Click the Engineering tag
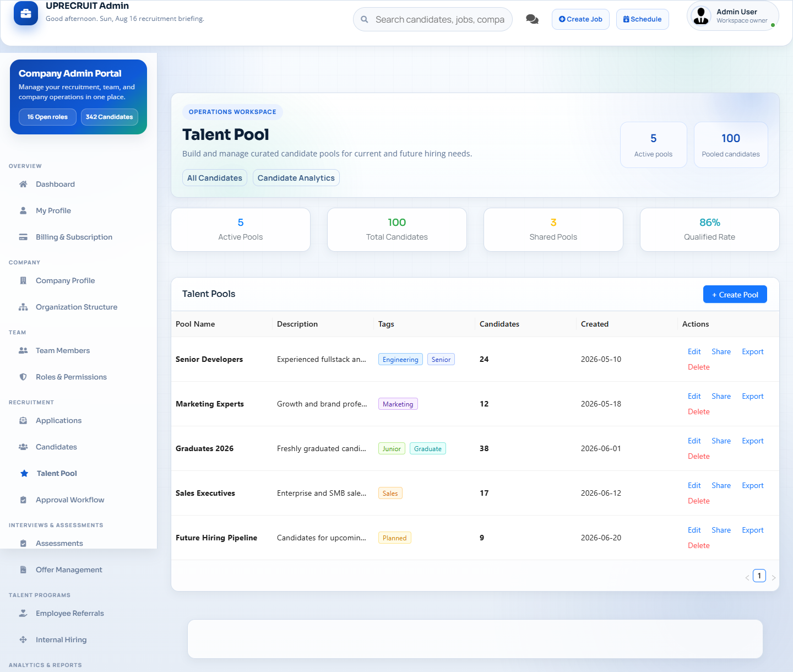This screenshot has width=793, height=672. 400,359
